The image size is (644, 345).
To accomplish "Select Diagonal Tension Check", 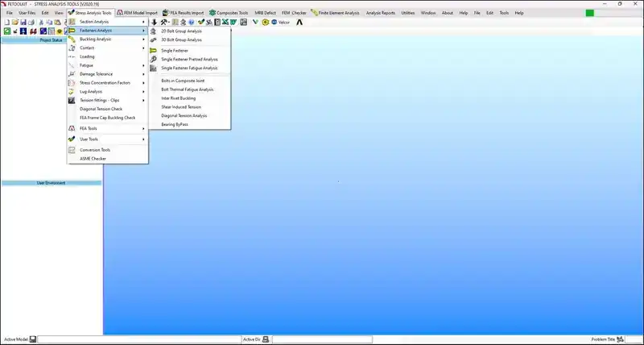I will click(108, 109).
